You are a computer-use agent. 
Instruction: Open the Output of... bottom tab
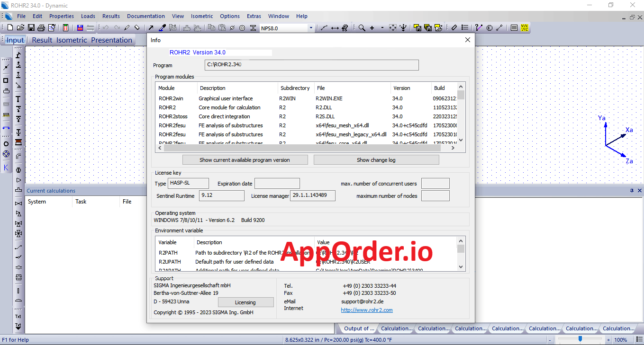tap(359, 328)
